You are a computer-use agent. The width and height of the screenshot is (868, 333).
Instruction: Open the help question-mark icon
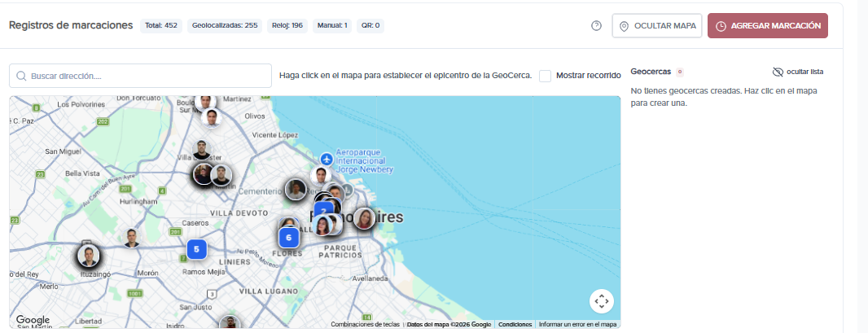[x=596, y=26]
